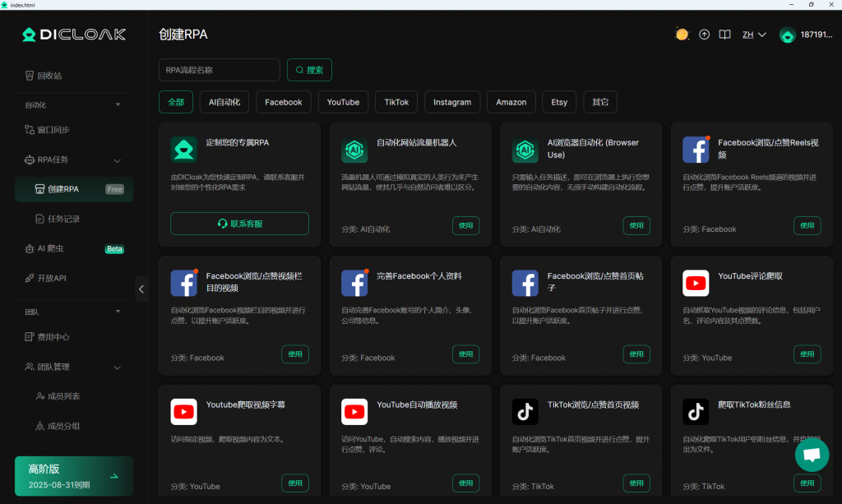The width and height of the screenshot is (842, 504).
Task: Click YouTube icon on 爬取视频字幕 card
Action: pos(183,412)
